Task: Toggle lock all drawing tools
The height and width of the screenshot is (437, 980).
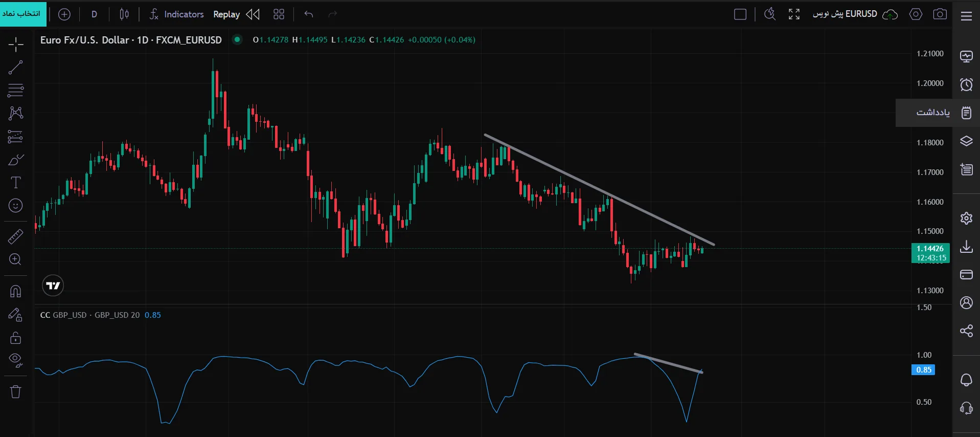Action: 15,338
